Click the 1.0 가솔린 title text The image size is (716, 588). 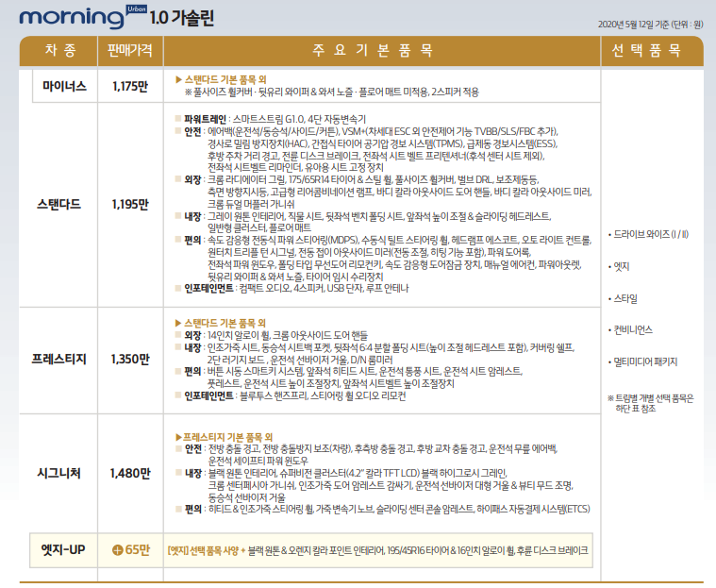pyautogui.click(x=182, y=18)
